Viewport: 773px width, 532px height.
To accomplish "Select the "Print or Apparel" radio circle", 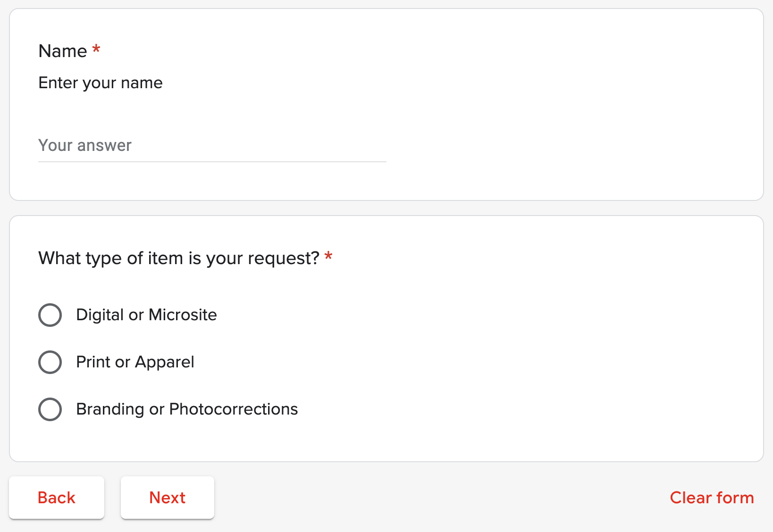I will 50,362.
